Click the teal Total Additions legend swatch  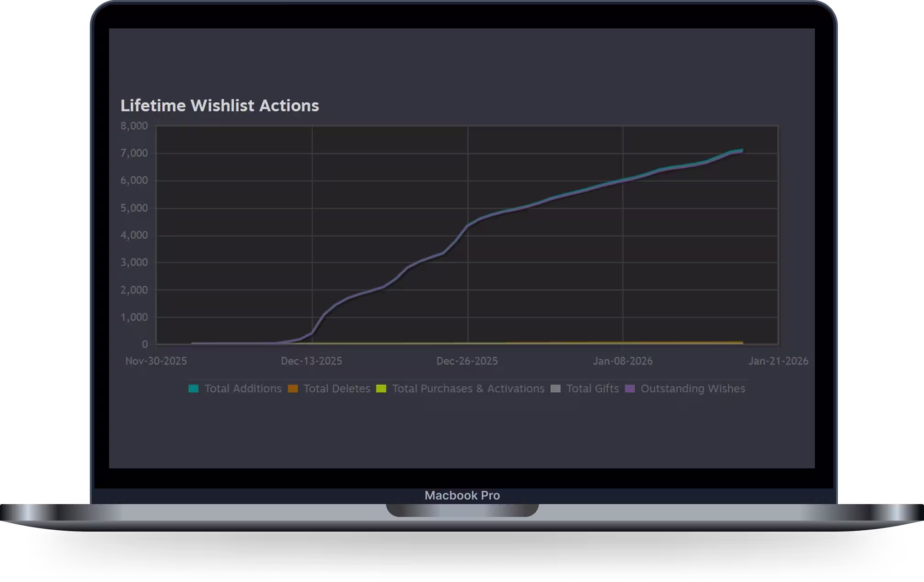pyautogui.click(x=192, y=389)
